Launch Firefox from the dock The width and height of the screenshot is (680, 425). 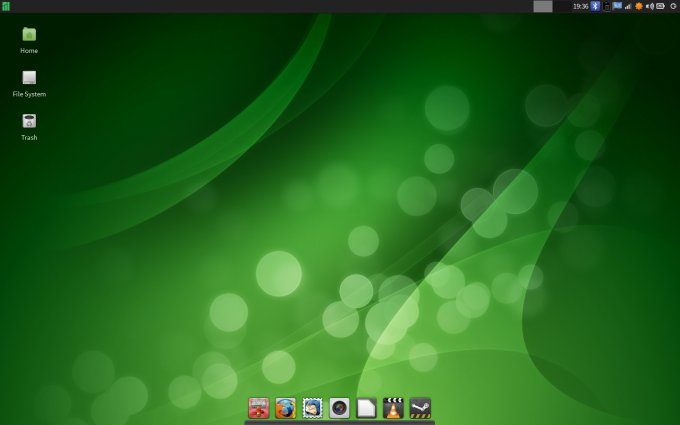pos(286,408)
